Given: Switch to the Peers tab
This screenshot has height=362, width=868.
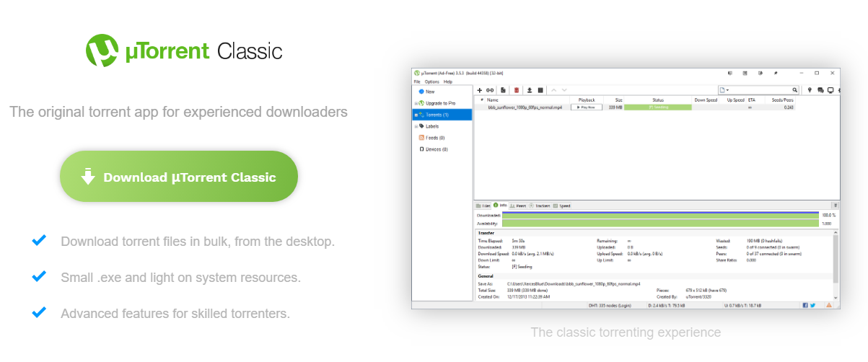Looking at the screenshot, I should tap(517, 206).
